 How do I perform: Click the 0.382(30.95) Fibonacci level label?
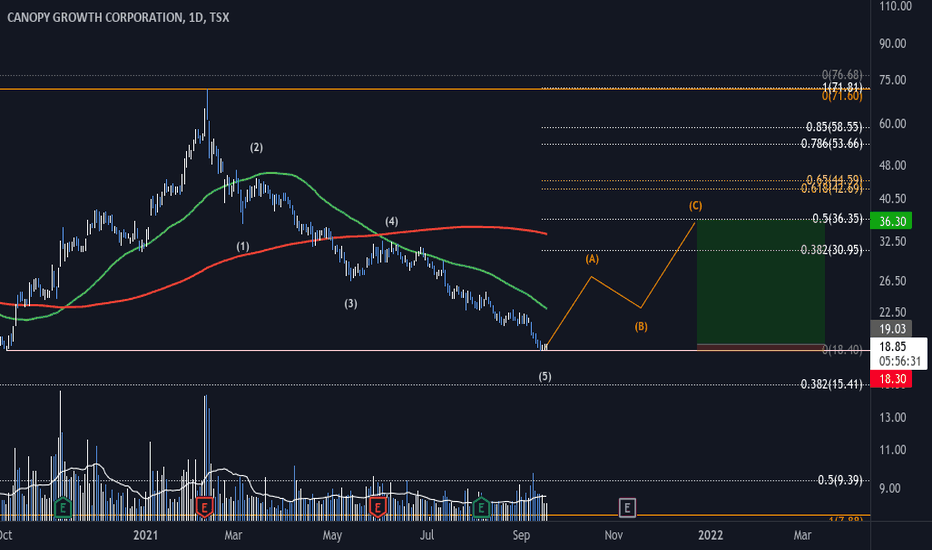point(832,250)
